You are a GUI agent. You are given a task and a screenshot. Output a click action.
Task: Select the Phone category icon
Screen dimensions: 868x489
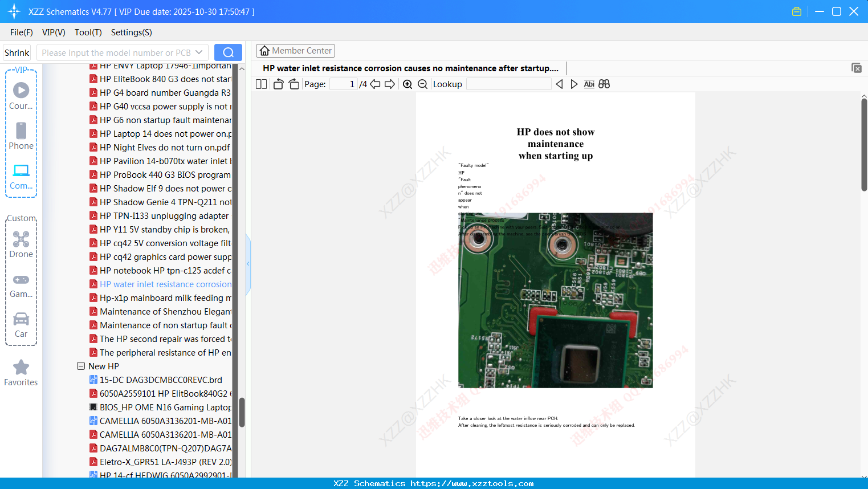pos(21,136)
